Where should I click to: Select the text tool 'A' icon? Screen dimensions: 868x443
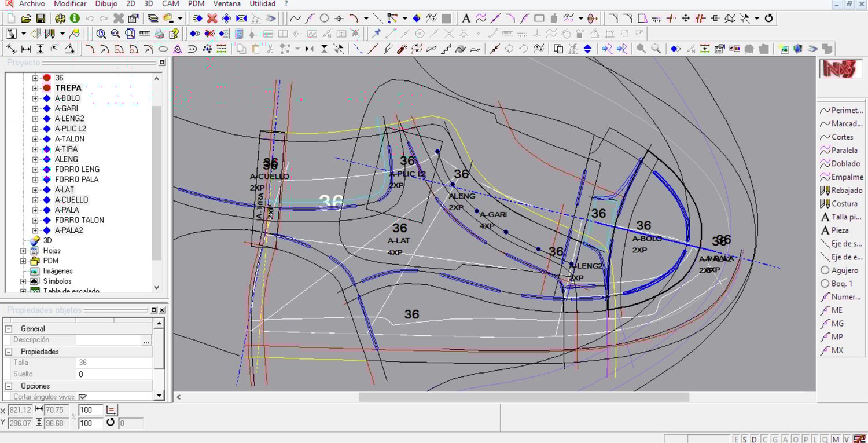466,19
